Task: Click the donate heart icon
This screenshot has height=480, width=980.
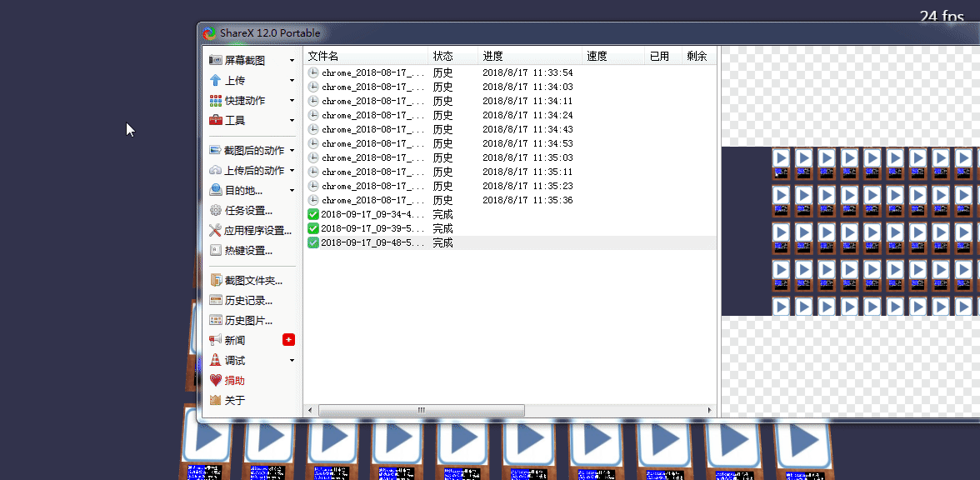Action: click(215, 381)
